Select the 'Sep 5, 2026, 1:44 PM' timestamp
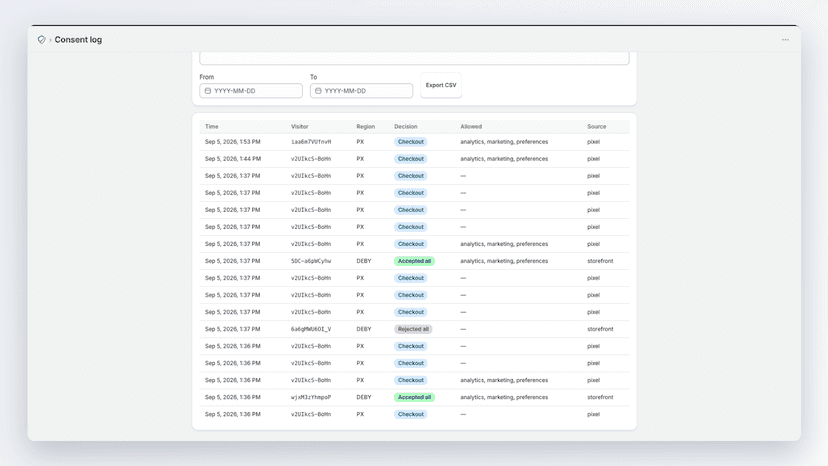This screenshot has height=466, width=828. coord(233,159)
